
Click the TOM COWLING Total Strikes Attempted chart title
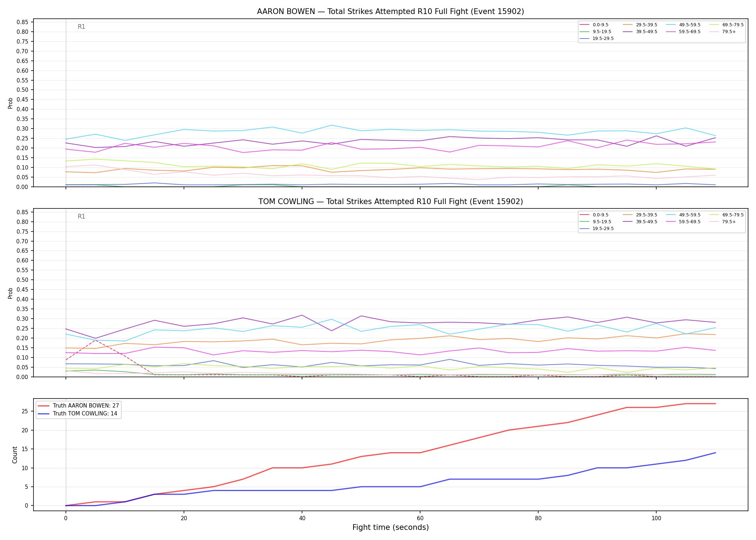pyautogui.click(x=390, y=202)
